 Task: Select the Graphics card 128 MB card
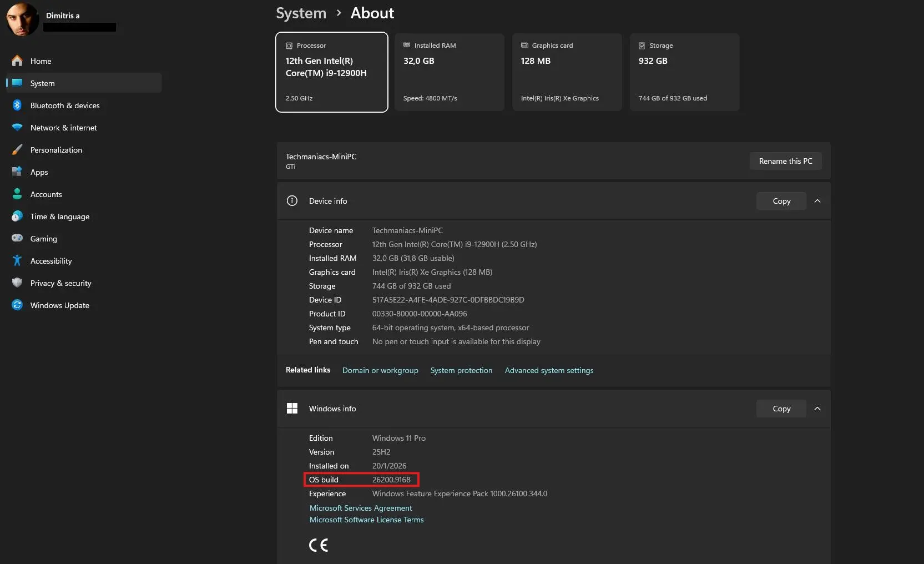pos(567,72)
